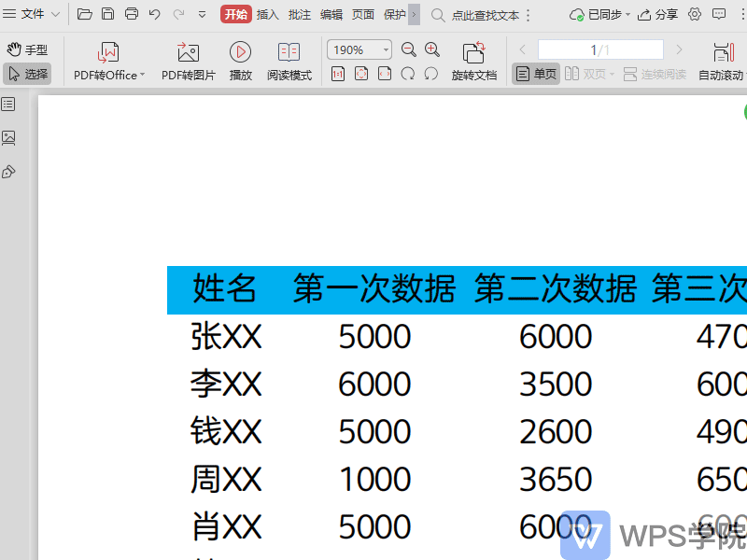Image resolution: width=747 pixels, height=560 pixels.
Task: Expand the quick access toolbar dropdown
Action: point(202,15)
